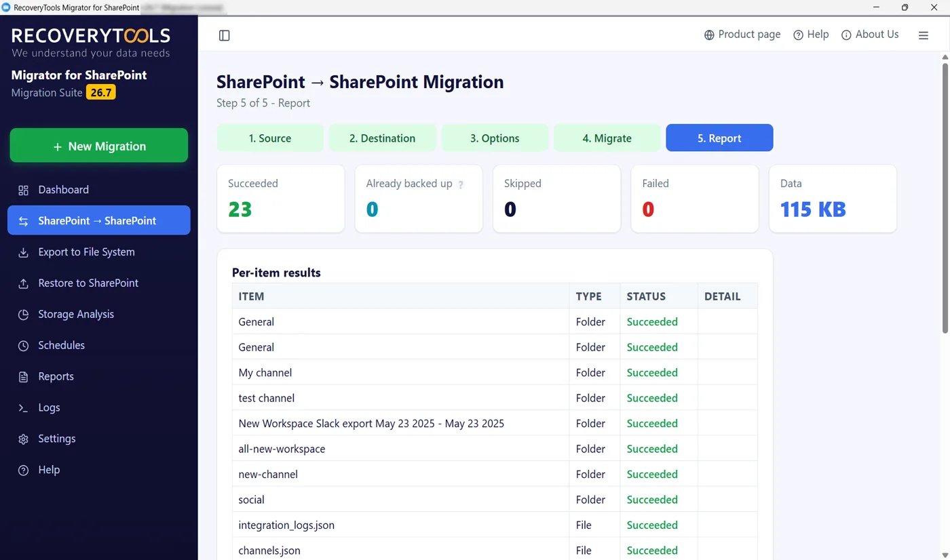Viewport: 950px width, 560px height.
Task: Open Restore to SharePoint
Action: 99,283
